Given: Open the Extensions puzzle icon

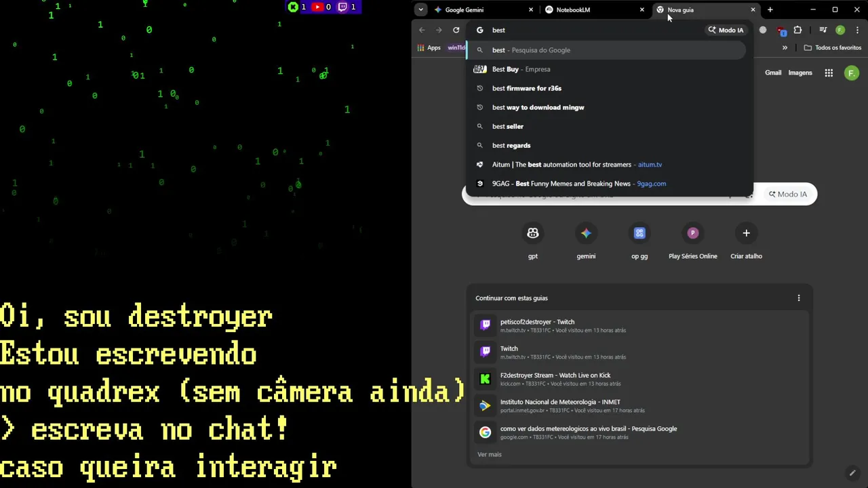Looking at the screenshot, I should pyautogui.click(x=797, y=30).
